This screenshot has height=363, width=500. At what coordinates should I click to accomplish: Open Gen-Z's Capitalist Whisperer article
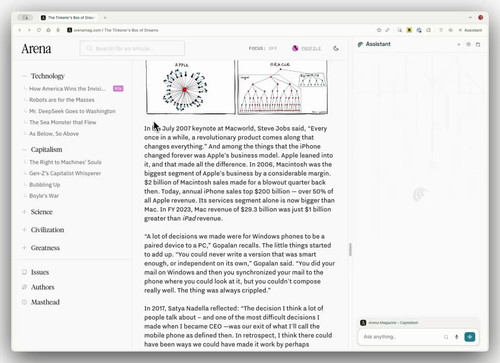coord(65,173)
